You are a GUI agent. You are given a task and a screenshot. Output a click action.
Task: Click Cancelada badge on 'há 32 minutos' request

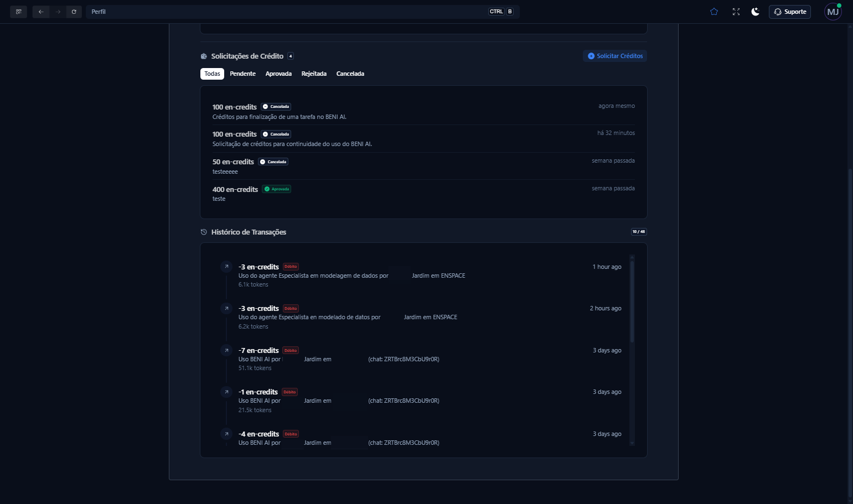coord(276,134)
